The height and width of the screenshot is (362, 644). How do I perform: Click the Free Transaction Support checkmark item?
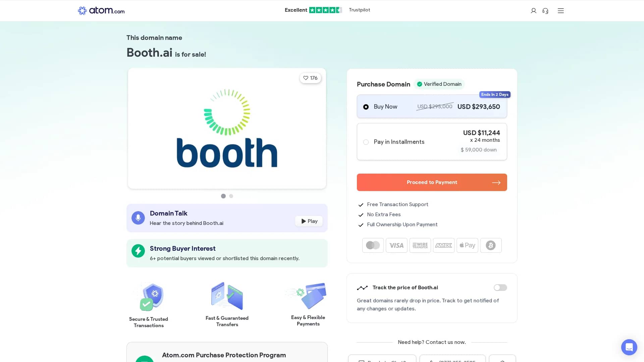point(393,204)
